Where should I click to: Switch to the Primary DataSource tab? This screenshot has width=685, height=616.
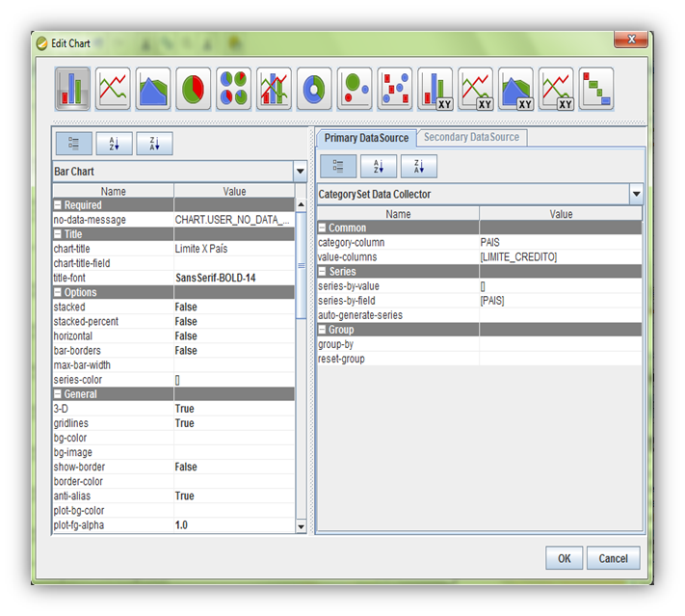[366, 138]
